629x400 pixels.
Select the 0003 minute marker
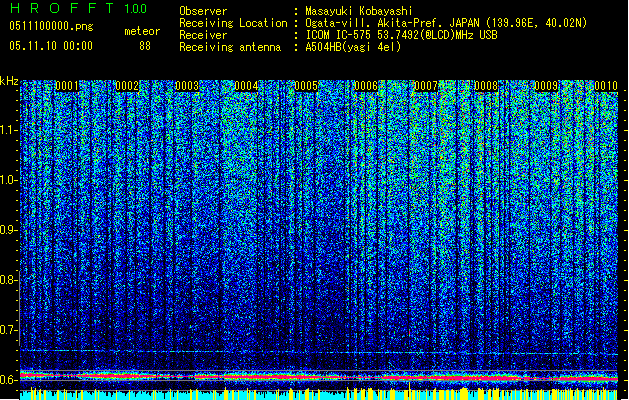tap(187, 86)
